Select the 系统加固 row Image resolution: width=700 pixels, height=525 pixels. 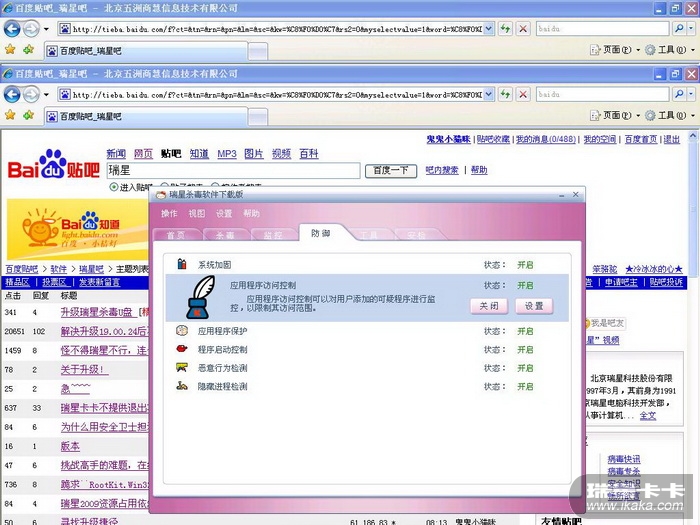[367, 264]
